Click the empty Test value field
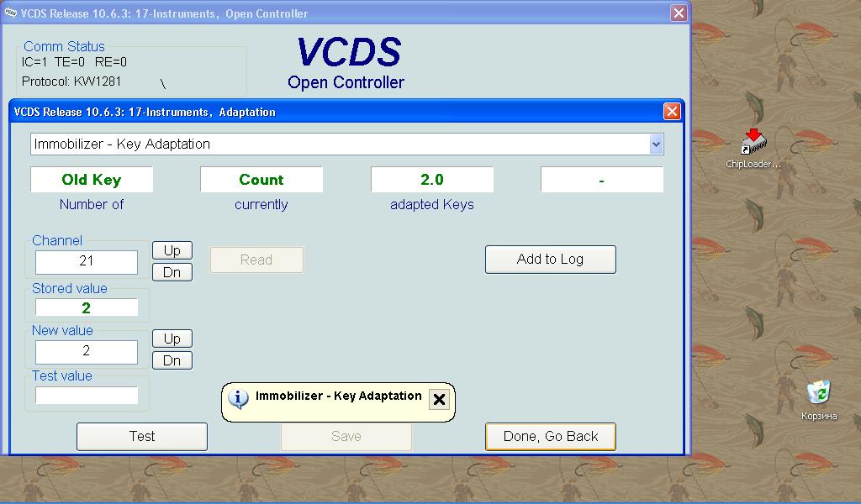Viewport: 861px width, 504px height. click(87, 396)
